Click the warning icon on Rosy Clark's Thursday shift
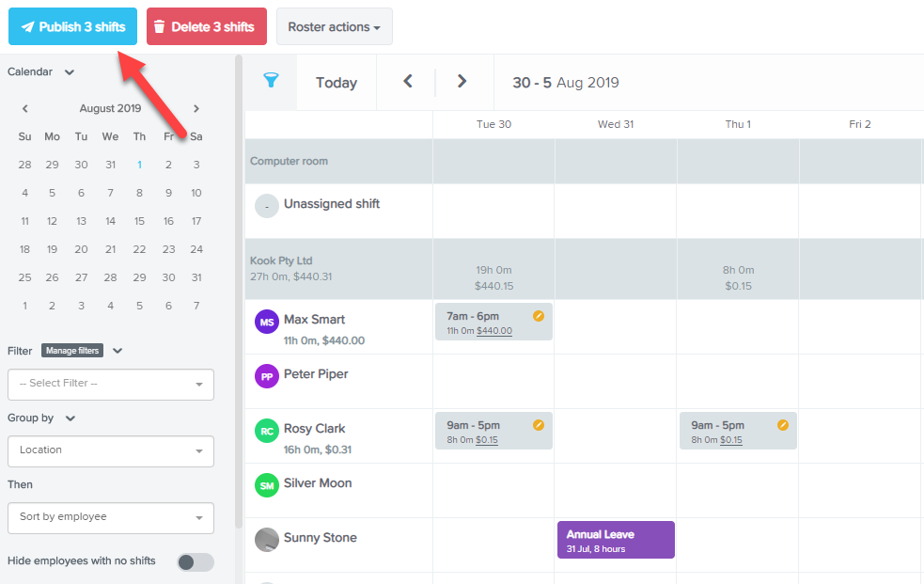Viewport: 924px width, 584px height. click(784, 425)
